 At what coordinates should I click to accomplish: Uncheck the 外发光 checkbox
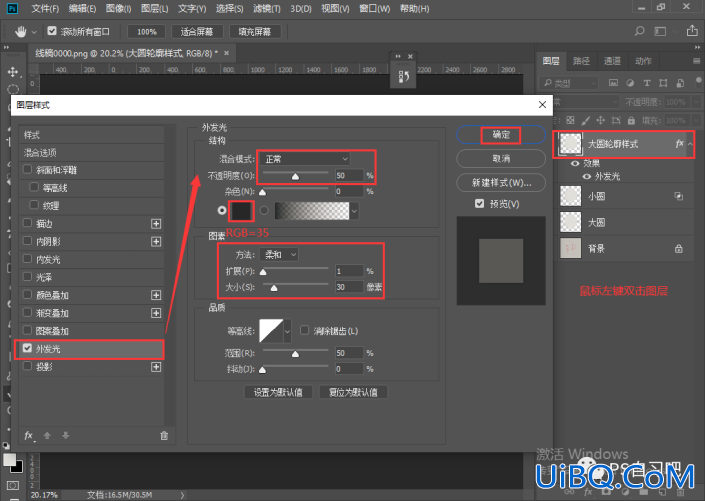(x=27, y=349)
